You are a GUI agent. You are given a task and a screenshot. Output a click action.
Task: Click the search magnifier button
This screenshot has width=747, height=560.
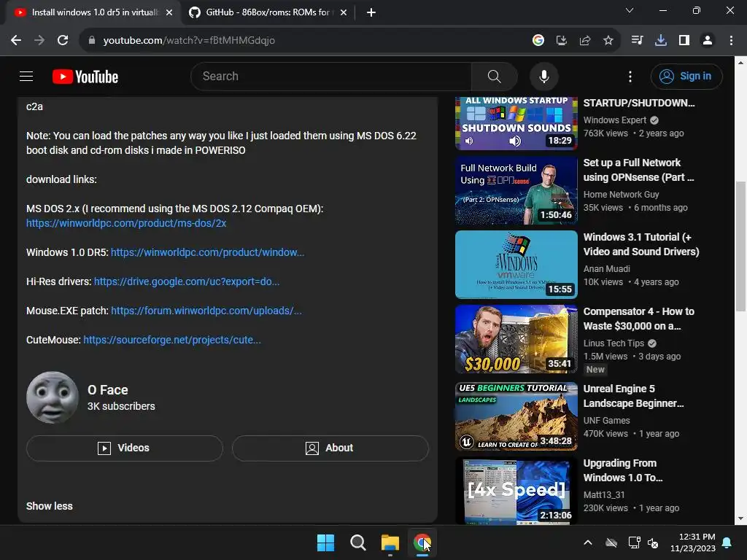[494, 76]
